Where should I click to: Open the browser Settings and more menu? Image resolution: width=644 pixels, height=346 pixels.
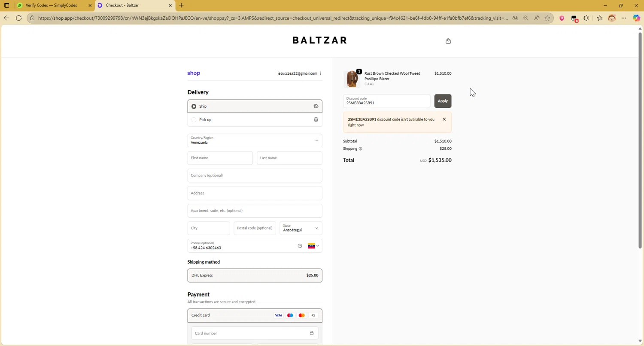click(624, 18)
